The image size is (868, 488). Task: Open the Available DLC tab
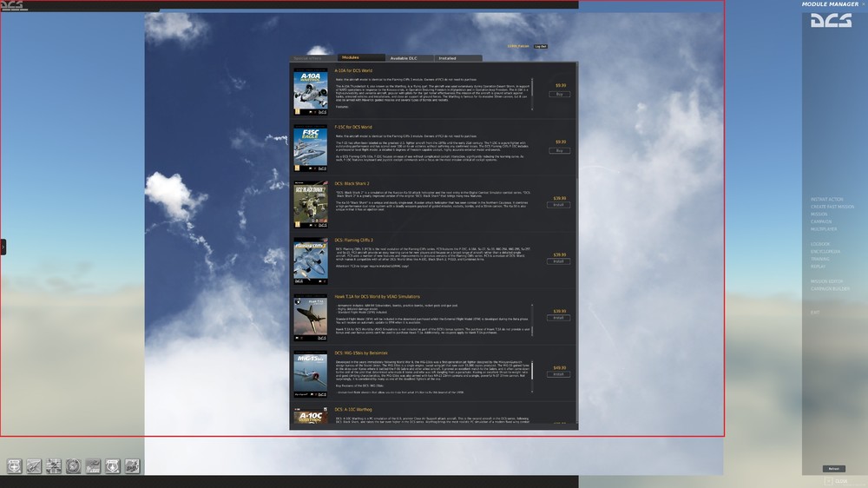410,57
